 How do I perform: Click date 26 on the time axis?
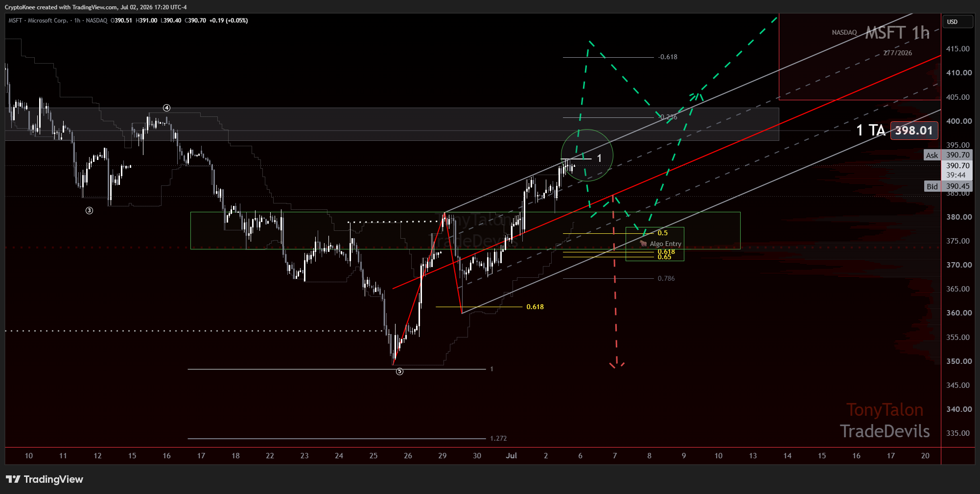point(408,456)
